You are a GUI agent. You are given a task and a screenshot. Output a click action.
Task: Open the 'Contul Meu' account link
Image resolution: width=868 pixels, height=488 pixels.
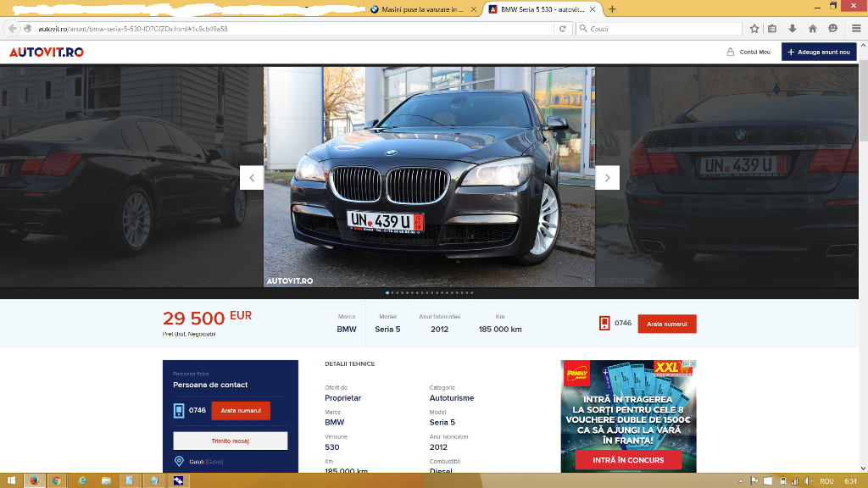coord(748,52)
